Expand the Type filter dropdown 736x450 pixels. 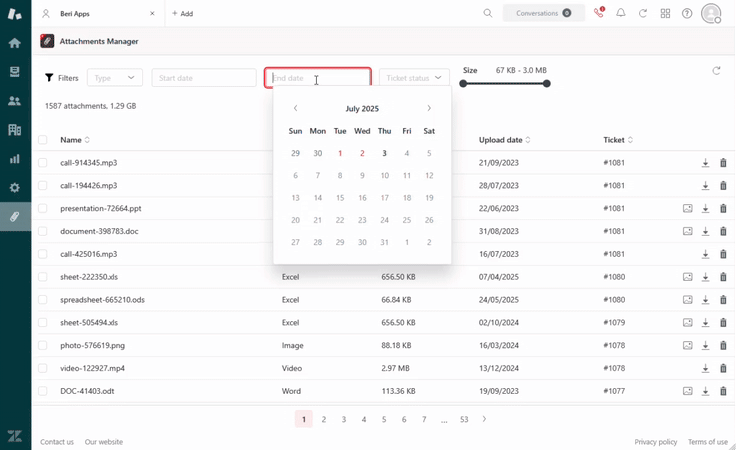(x=115, y=78)
